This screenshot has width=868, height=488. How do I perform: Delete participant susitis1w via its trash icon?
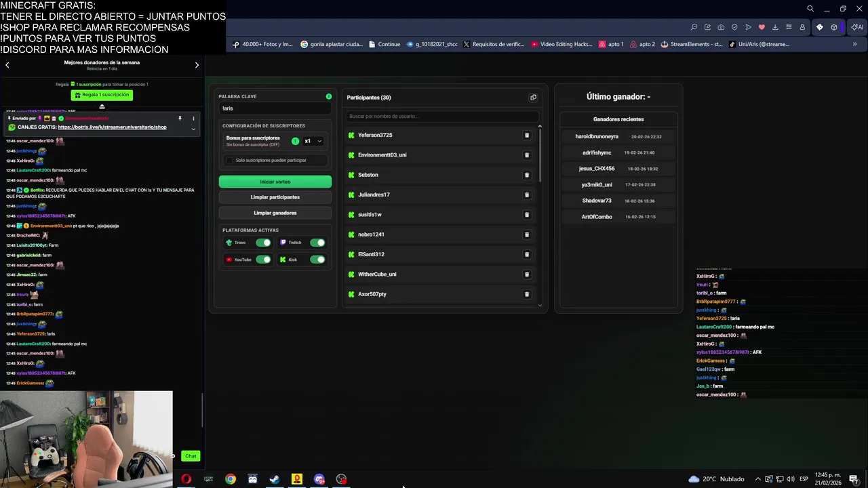click(526, 215)
